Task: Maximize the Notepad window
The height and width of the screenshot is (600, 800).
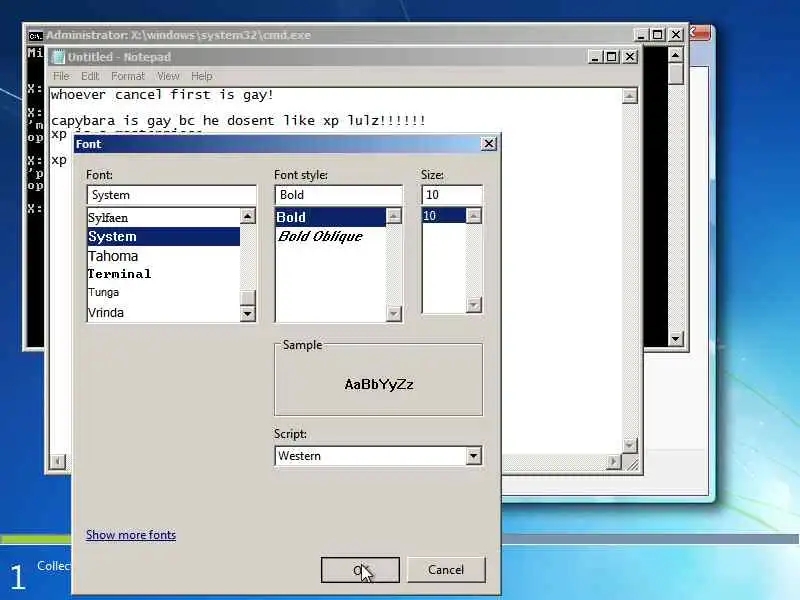Action: [x=612, y=57]
